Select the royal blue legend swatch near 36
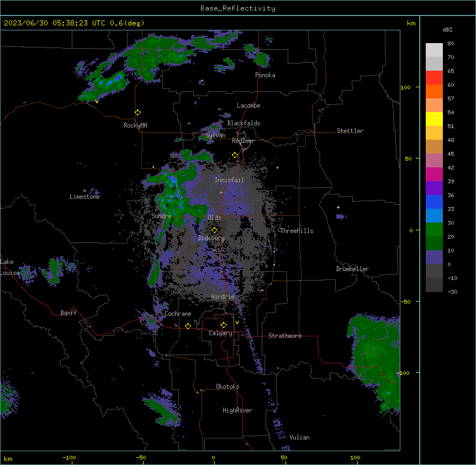This screenshot has height=465, width=476. pos(434,202)
